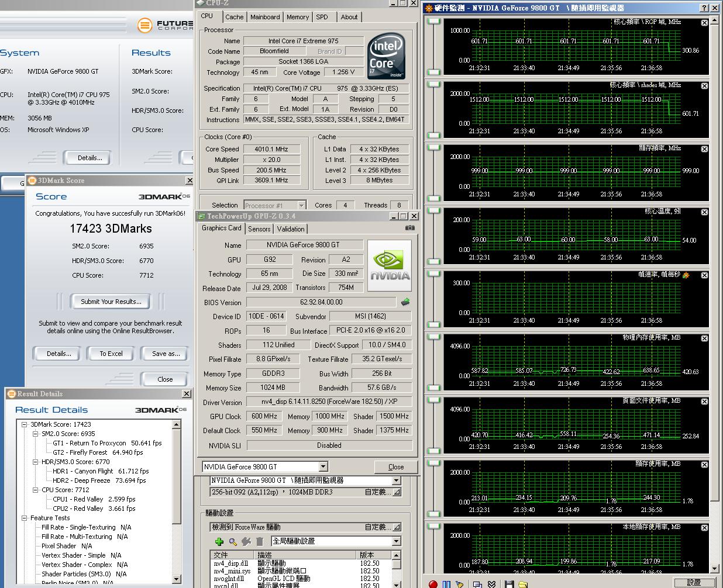Switch to the Sensors tab in GPU-Z
This screenshot has height=588, width=723.
tap(259, 229)
